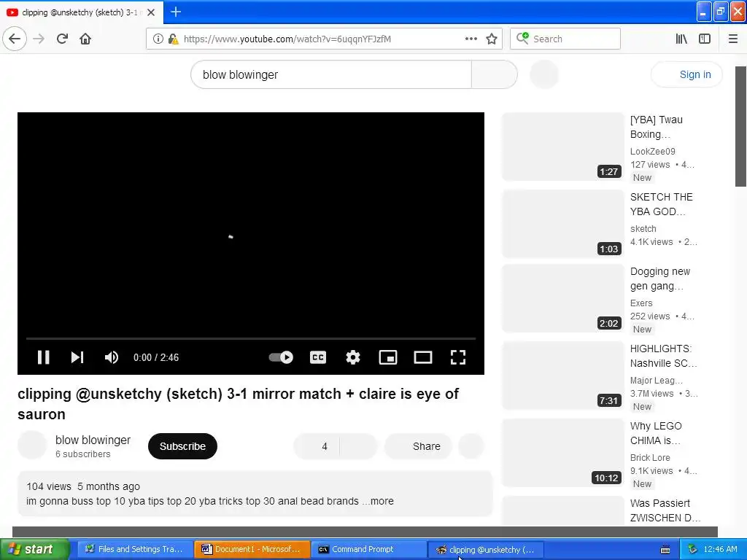This screenshot has width=747, height=560.
Task: Open the Firefox home page
Action: tap(85, 39)
